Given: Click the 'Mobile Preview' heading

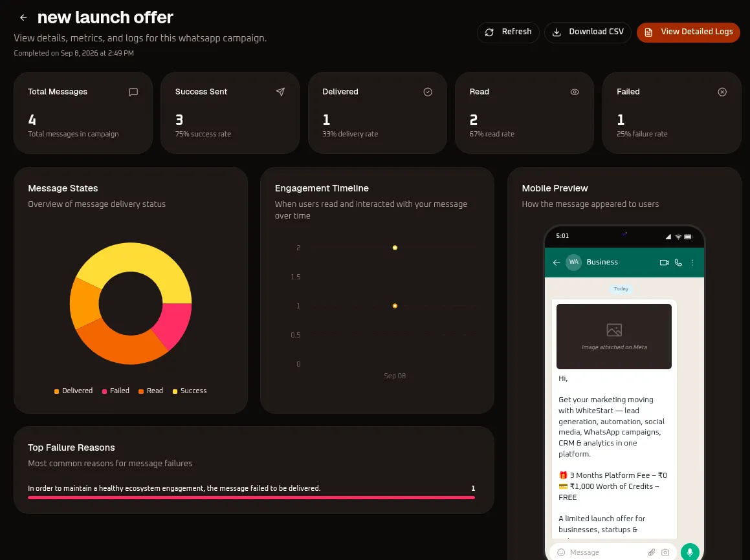Looking at the screenshot, I should 555,188.
